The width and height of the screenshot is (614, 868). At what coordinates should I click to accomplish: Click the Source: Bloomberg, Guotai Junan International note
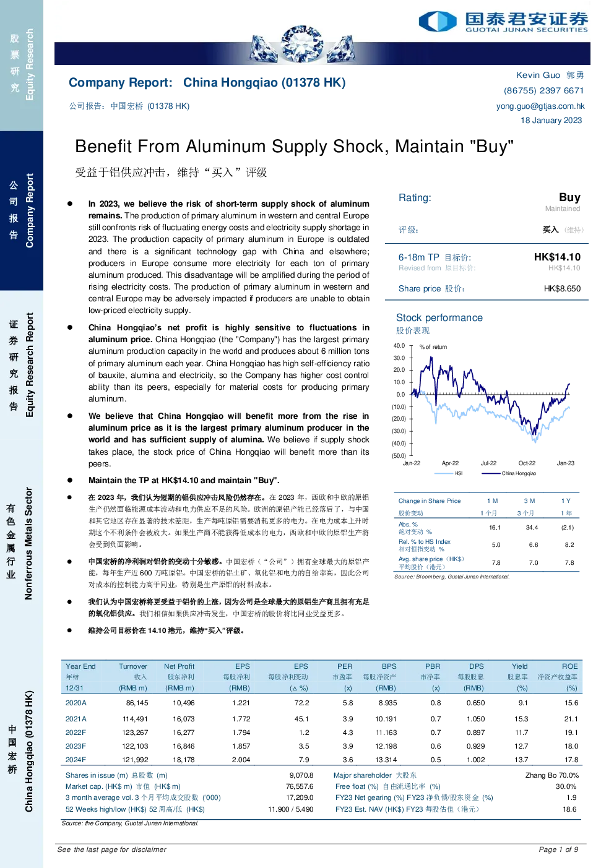coord(452,577)
